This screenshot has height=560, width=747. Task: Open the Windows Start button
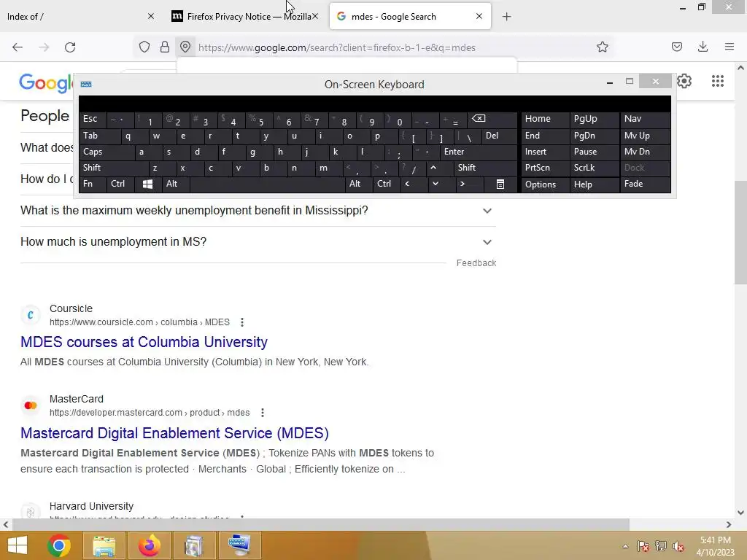coord(18,545)
